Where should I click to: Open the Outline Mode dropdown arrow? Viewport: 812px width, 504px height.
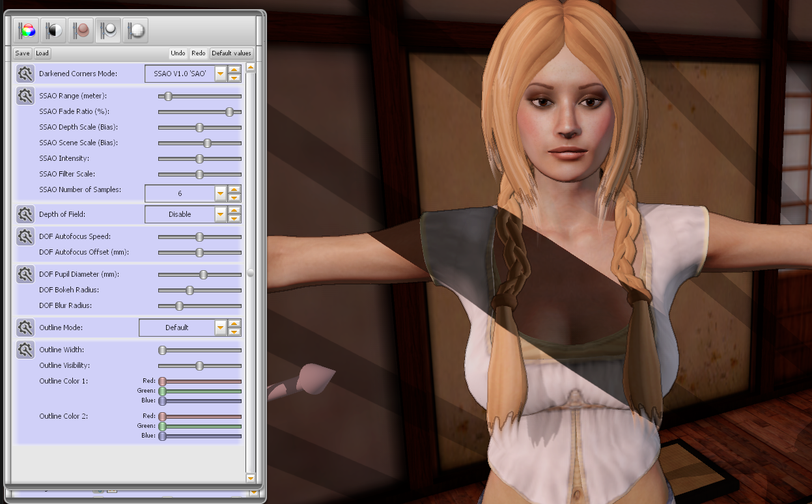point(221,328)
